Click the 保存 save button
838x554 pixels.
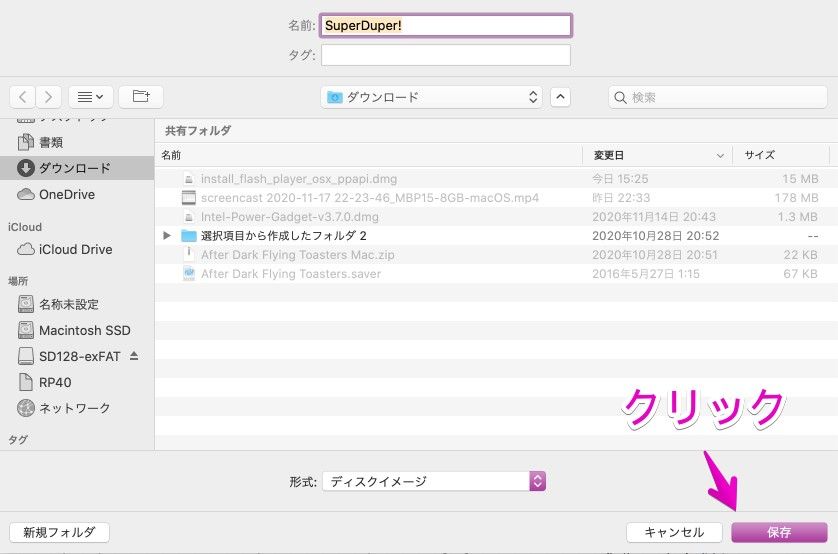(x=779, y=532)
